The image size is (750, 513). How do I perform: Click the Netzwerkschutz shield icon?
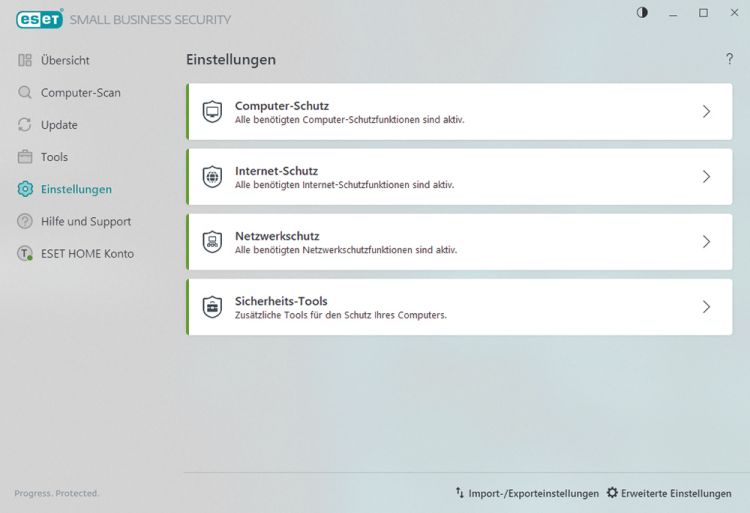(212, 242)
